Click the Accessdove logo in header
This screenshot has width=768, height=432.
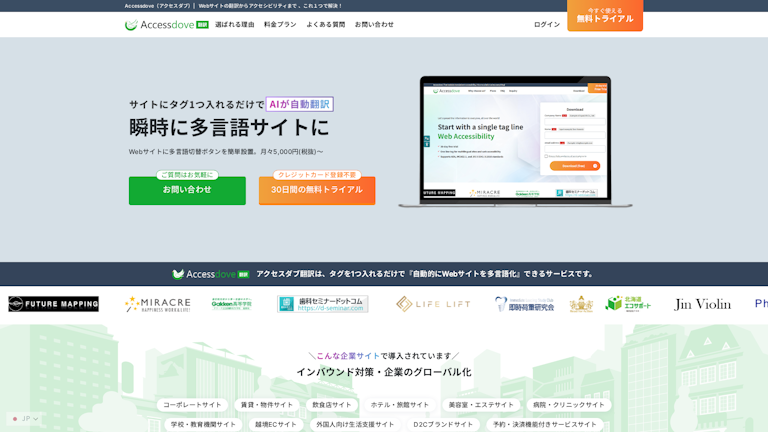pos(167,24)
